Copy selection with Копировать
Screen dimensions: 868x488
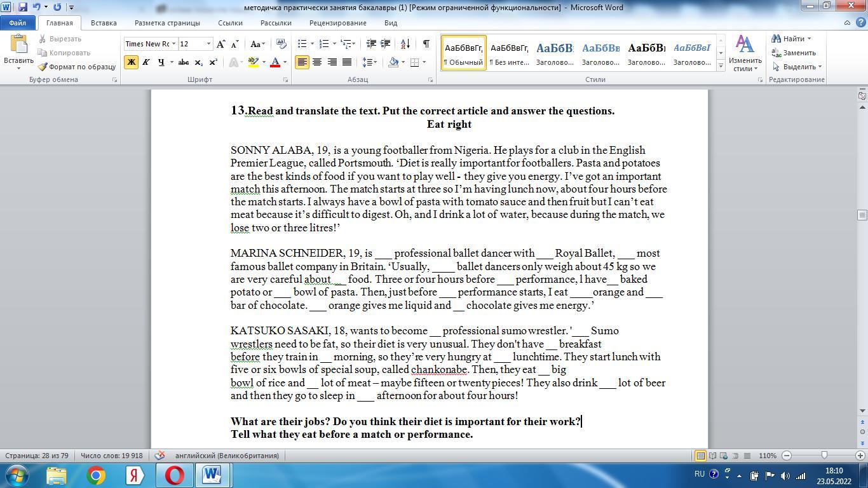pyautogui.click(x=64, y=53)
